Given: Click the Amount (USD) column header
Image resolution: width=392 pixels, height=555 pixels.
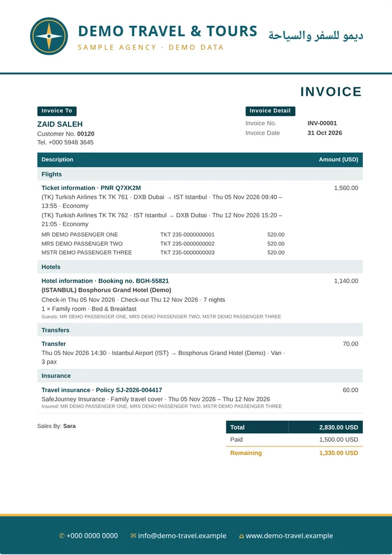Looking at the screenshot, I should coord(338,160).
